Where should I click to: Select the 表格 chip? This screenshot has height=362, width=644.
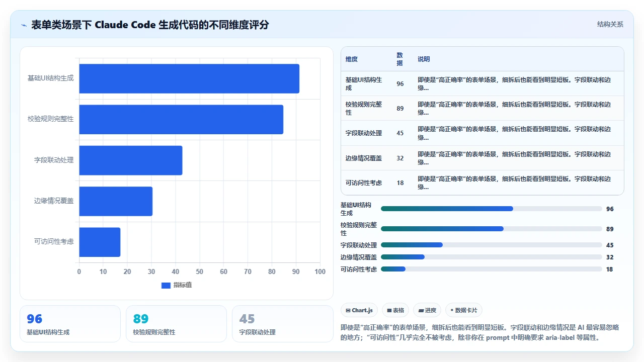point(396,310)
